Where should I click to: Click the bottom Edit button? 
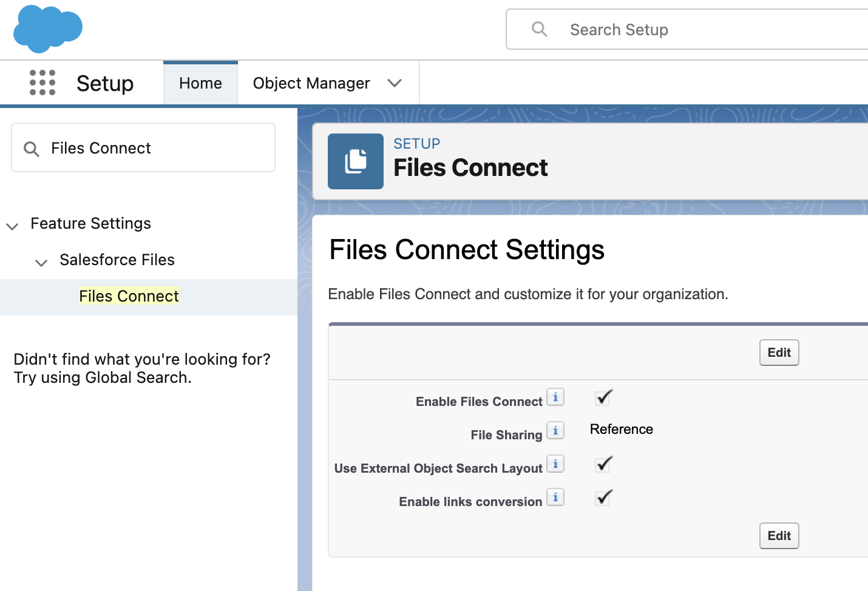coord(779,536)
